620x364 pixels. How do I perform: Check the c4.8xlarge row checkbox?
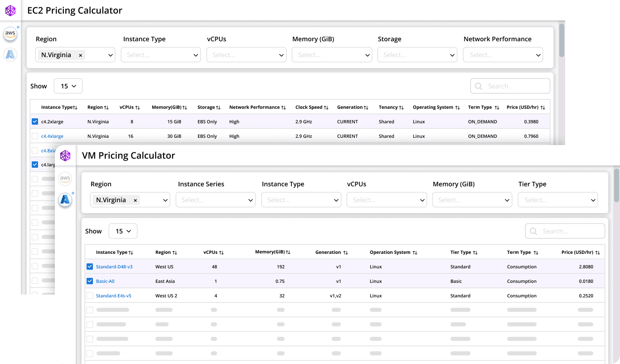tap(35, 150)
